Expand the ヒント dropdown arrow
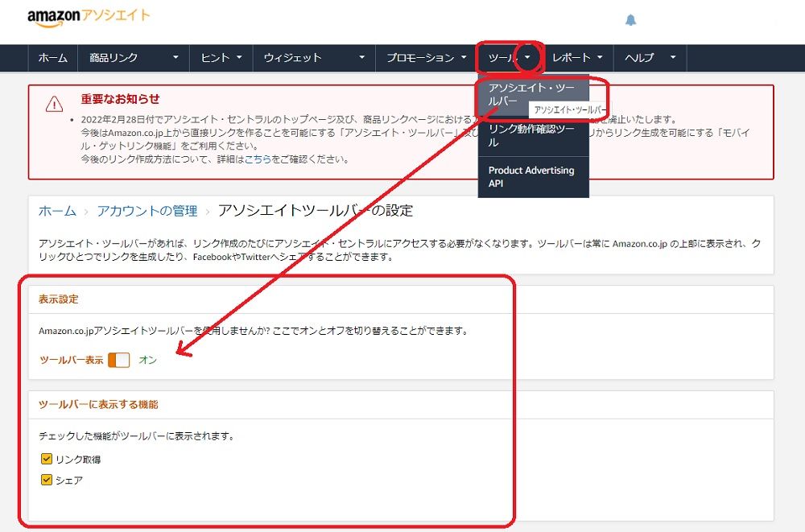Screen dimensions: 805x532 (x=239, y=57)
